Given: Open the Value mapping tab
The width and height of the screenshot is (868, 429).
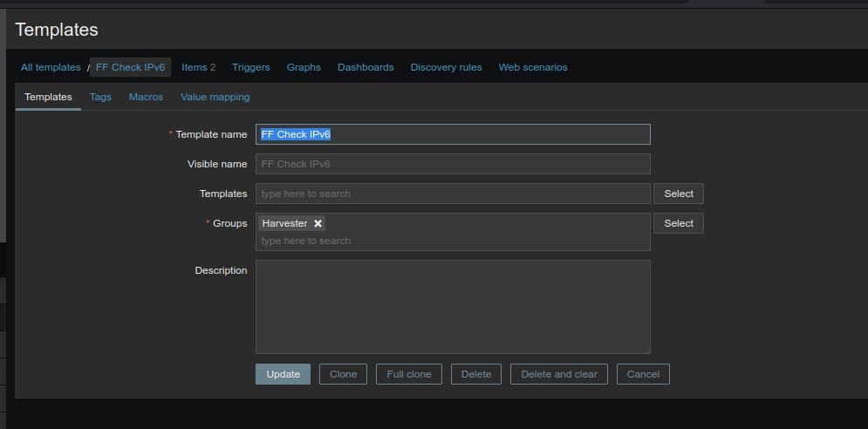Looking at the screenshot, I should point(215,97).
